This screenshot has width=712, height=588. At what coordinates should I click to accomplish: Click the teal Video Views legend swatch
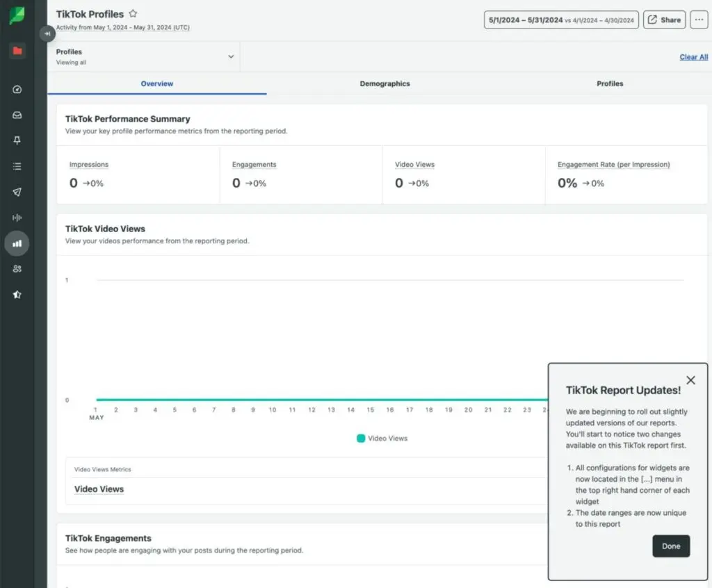coord(361,439)
